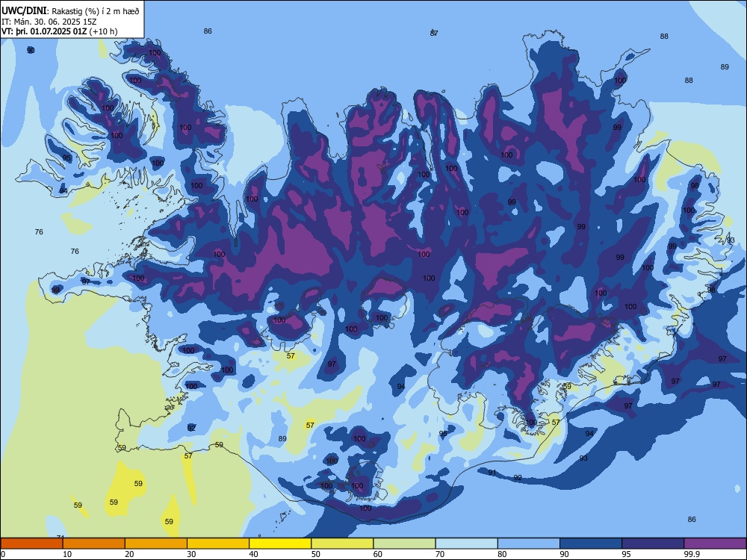Click the 10-20 orange legend swatch
This screenshot has height=560, width=747.
94,544
